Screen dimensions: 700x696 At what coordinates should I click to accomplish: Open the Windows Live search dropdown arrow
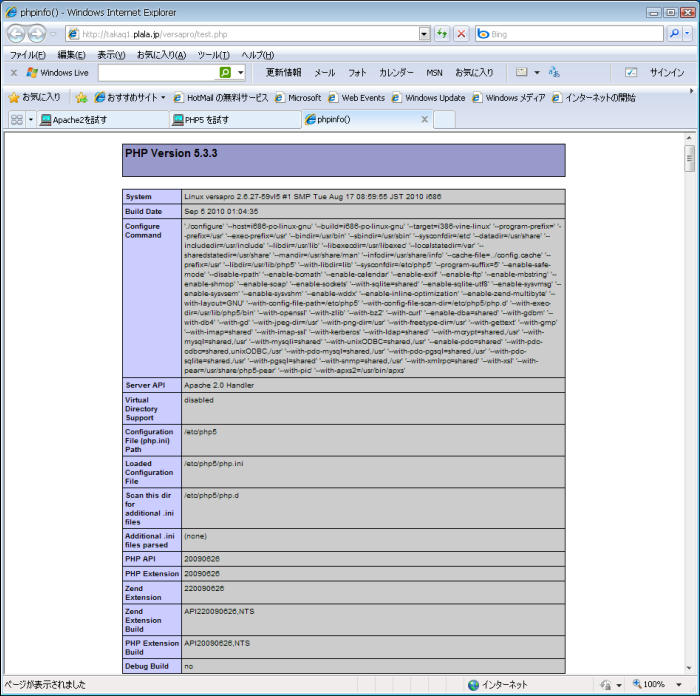[x=241, y=72]
